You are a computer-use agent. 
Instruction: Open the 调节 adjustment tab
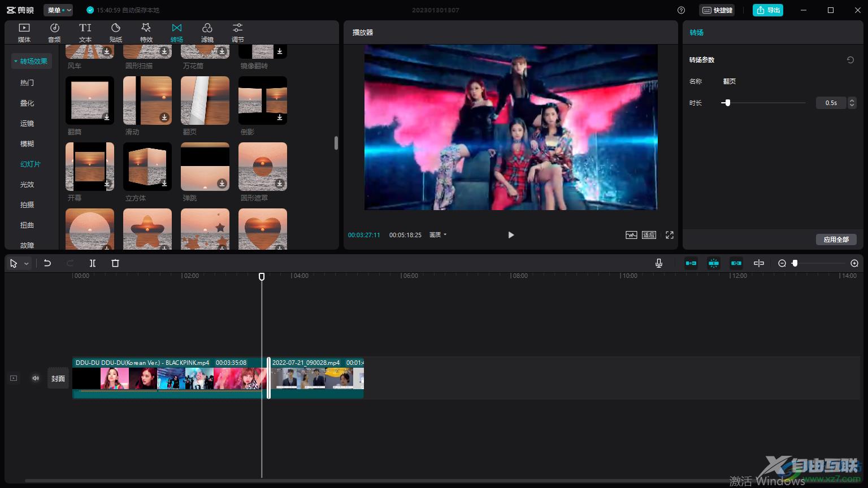(238, 33)
